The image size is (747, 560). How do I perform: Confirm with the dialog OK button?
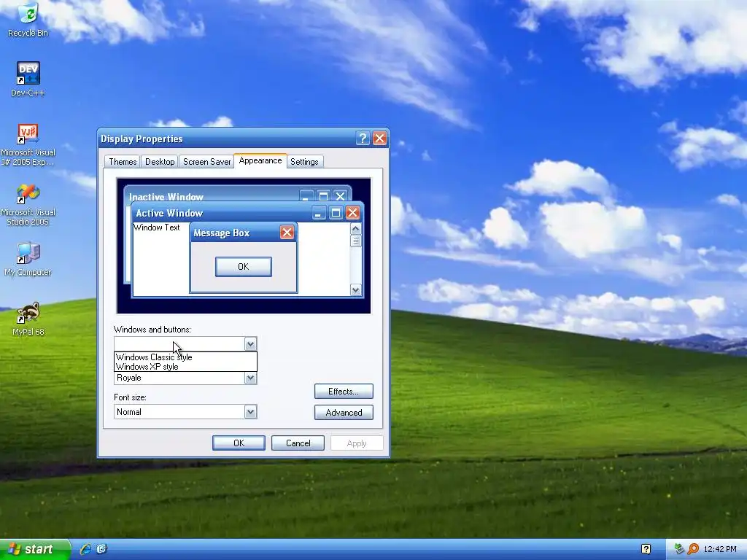pos(239,443)
